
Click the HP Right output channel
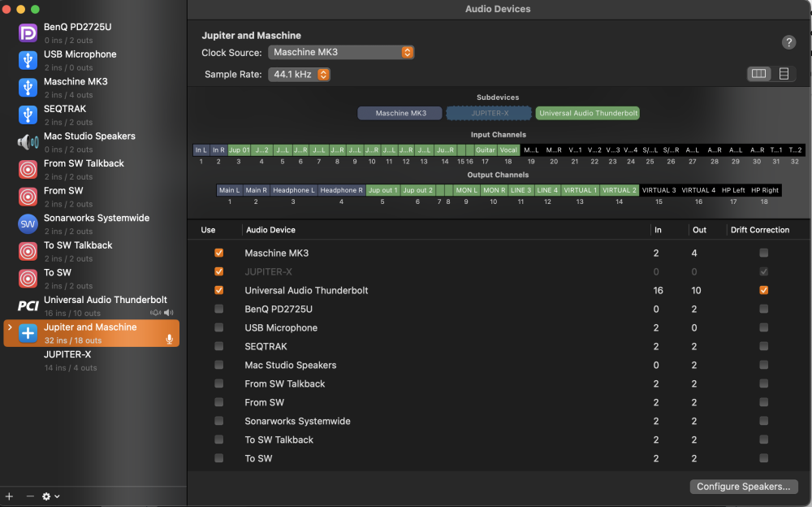pyautogui.click(x=764, y=190)
